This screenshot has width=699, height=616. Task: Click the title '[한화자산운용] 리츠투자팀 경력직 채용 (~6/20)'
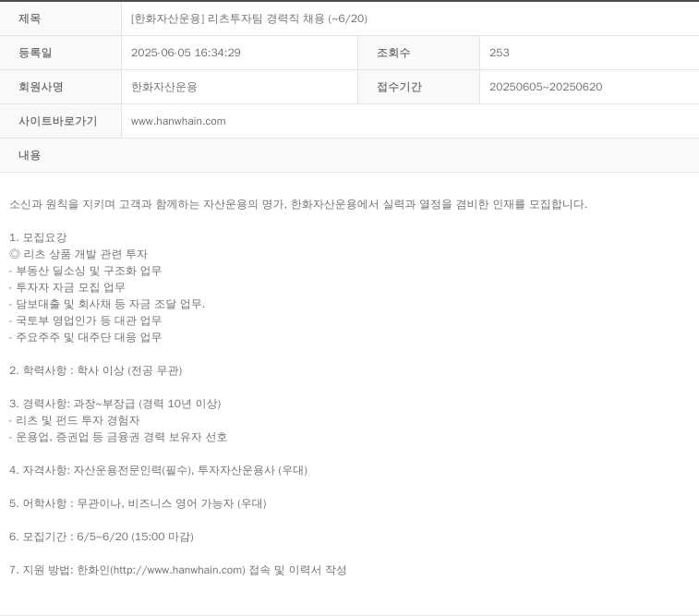[249, 18]
